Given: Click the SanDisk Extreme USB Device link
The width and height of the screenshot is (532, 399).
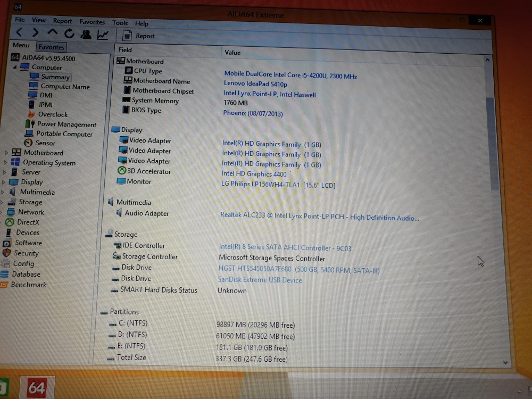Looking at the screenshot, I should pyautogui.click(x=260, y=280).
